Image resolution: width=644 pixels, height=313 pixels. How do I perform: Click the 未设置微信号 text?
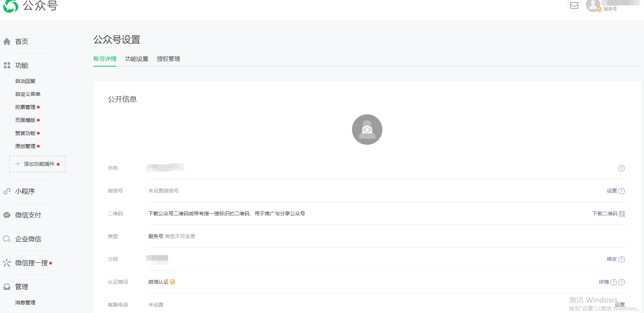pos(163,191)
